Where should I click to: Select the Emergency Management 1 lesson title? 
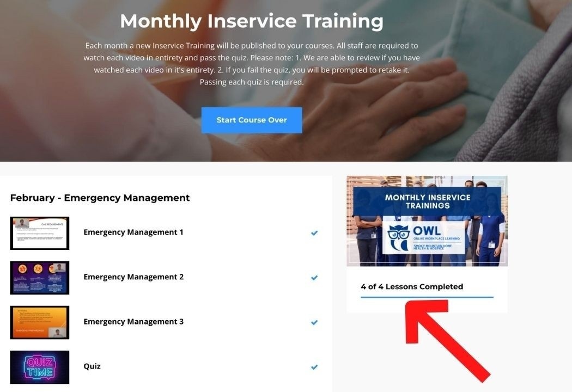pos(133,232)
